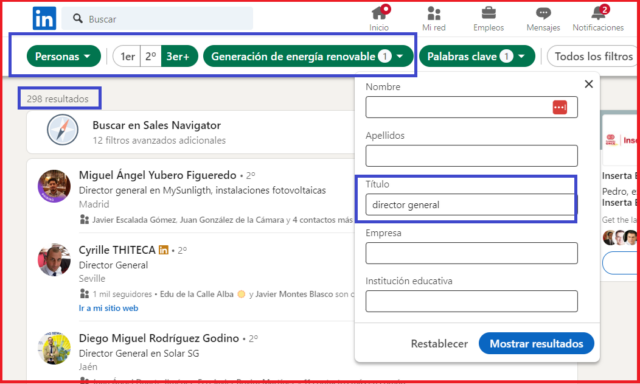The image size is (640, 384).
Task: Click Javier Escalada Gómez mutual contacts text
Action: coord(222,220)
